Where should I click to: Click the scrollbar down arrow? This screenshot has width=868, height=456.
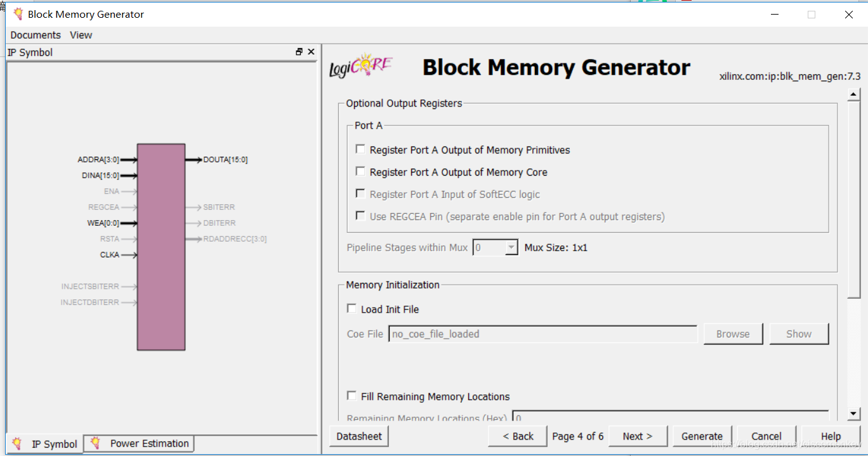[x=853, y=414]
